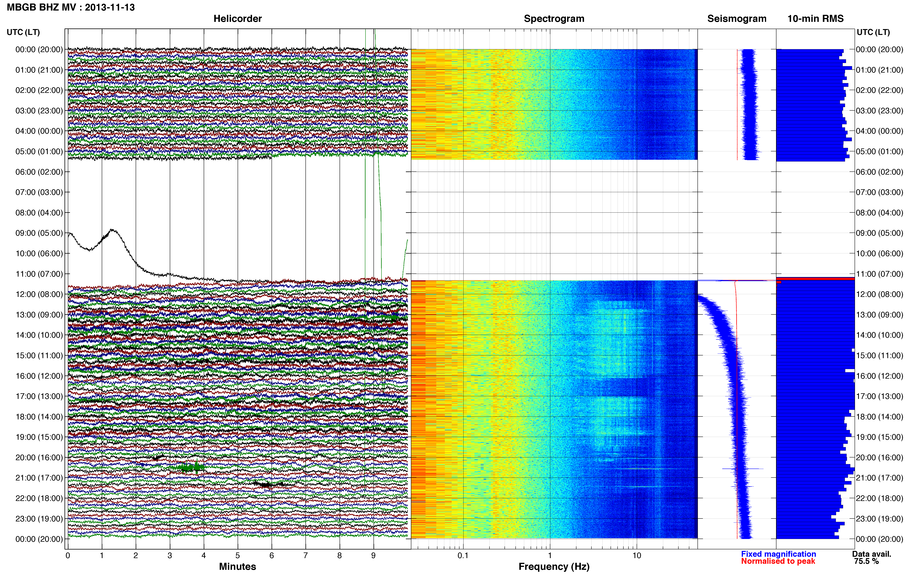
Task: Click the '10' tick on the Frequency axis
Action: pos(637,556)
